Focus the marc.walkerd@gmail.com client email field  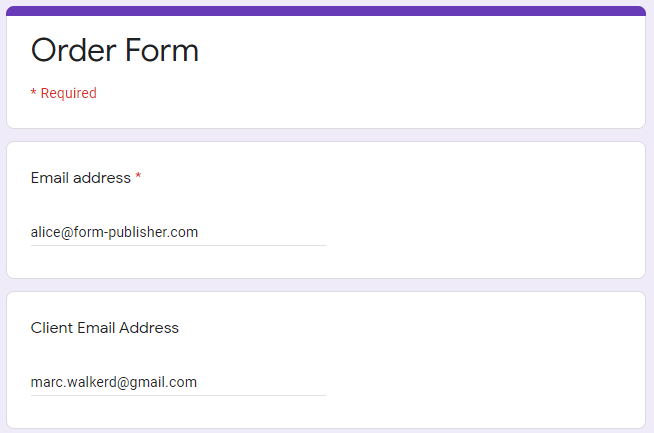pos(178,382)
